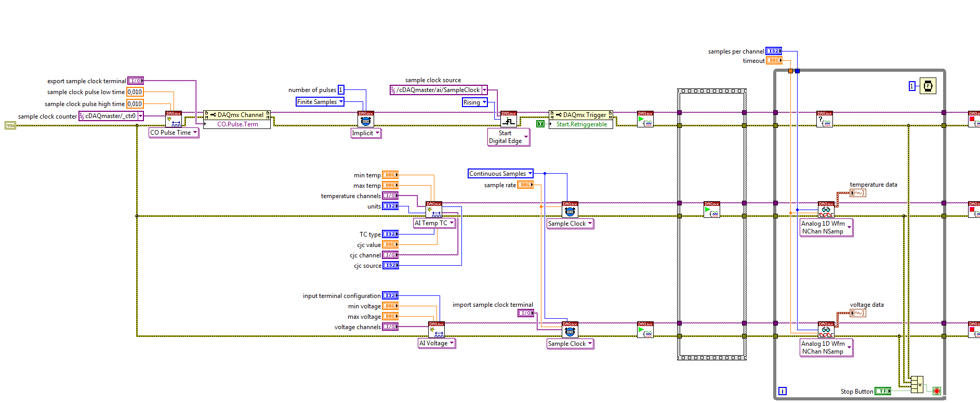
Task: Click the Stop Button boolean terminal
Action: pos(883,391)
